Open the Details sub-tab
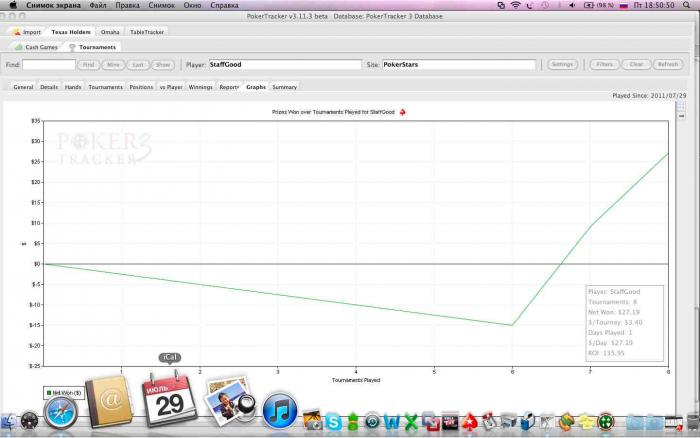 (49, 87)
